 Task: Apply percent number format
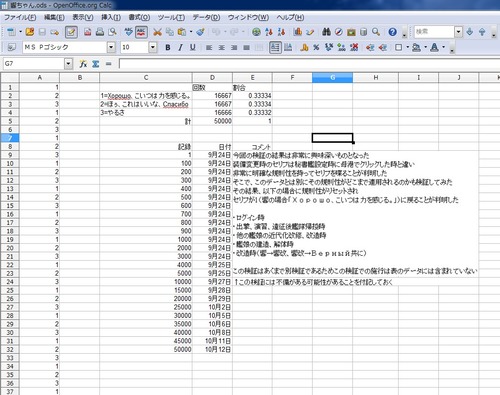coord(316,47)
